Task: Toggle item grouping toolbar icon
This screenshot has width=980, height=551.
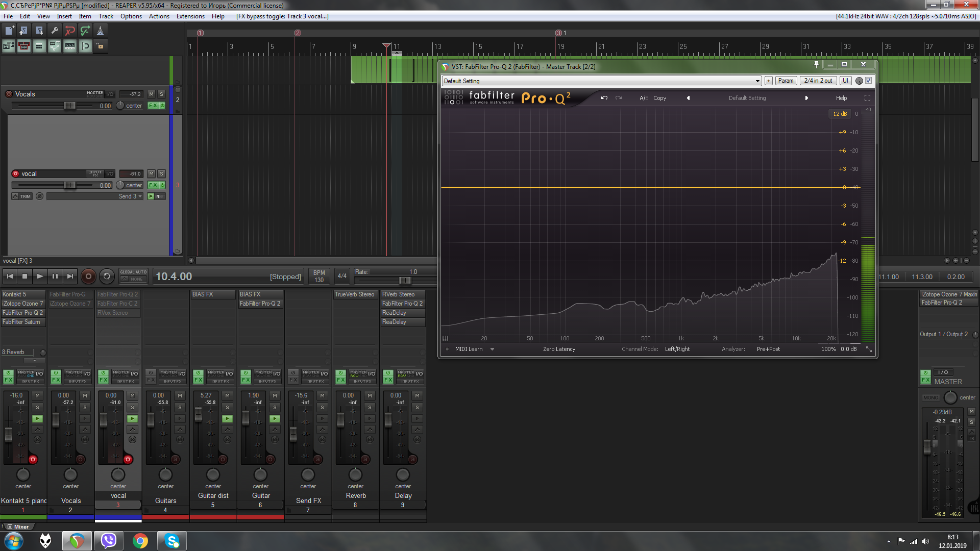Action: pos(24,46)
